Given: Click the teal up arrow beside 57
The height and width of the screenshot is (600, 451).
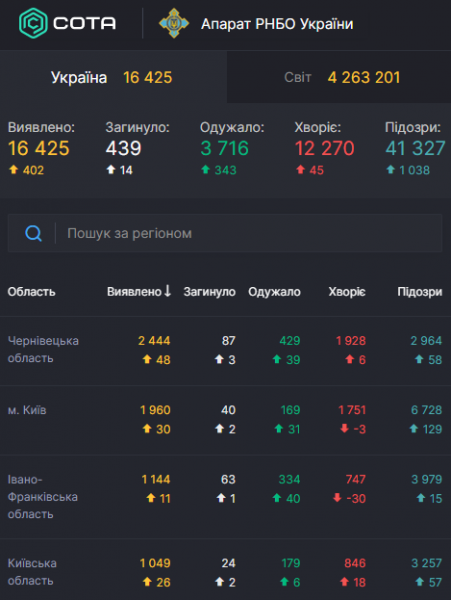Looking at the screenshot, I should (x=419, y=582).
